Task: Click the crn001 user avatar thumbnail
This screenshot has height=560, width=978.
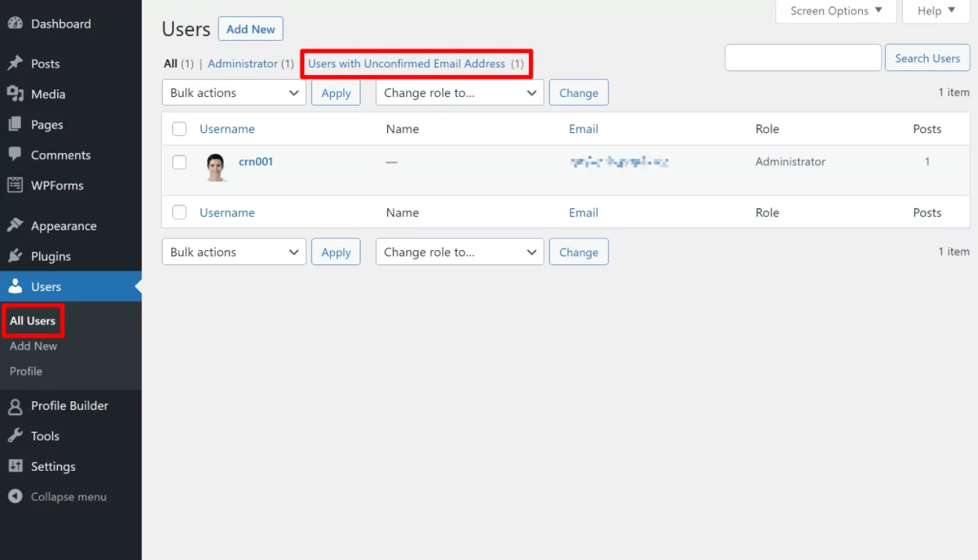Action: click(x=216, y=167)
